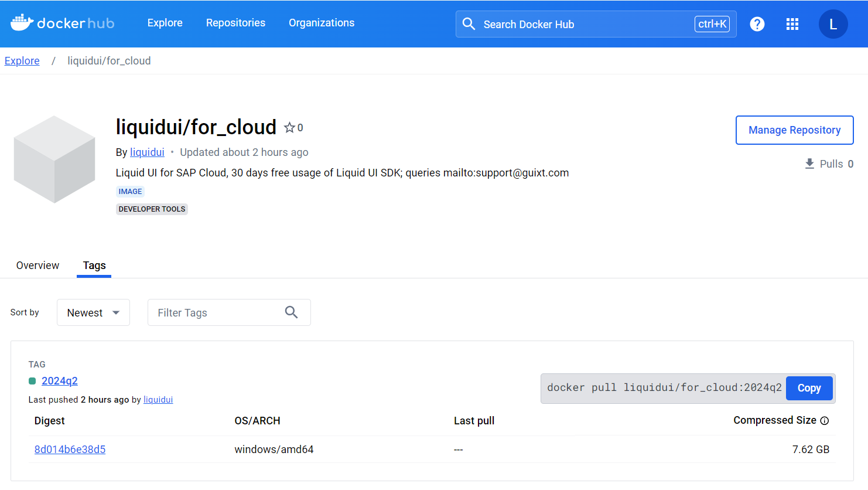
Task: Open the 2024q2 tag link
Action: click(60, 381)
